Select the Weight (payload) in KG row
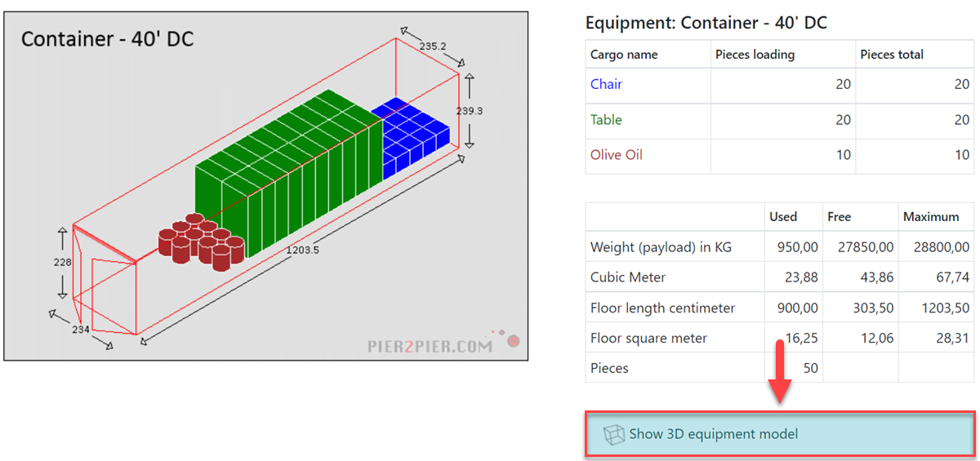 (x=780, y=246)
